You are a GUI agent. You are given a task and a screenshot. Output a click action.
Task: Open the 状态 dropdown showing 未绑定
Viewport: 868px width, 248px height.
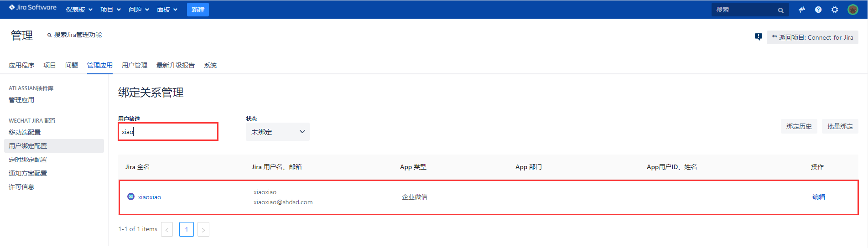pyautogui.click(x=277, y=132)
